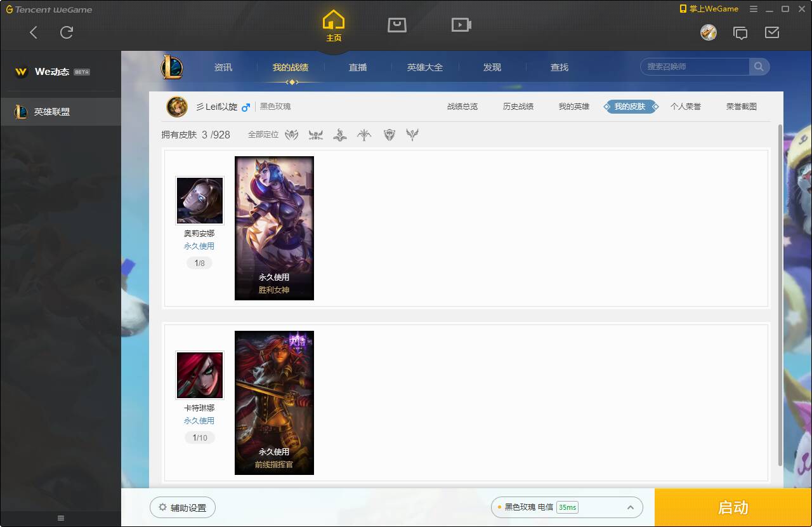
Task: Expand the 黑色玫瑰 电信 server selector
Action: tap(631, 507)
